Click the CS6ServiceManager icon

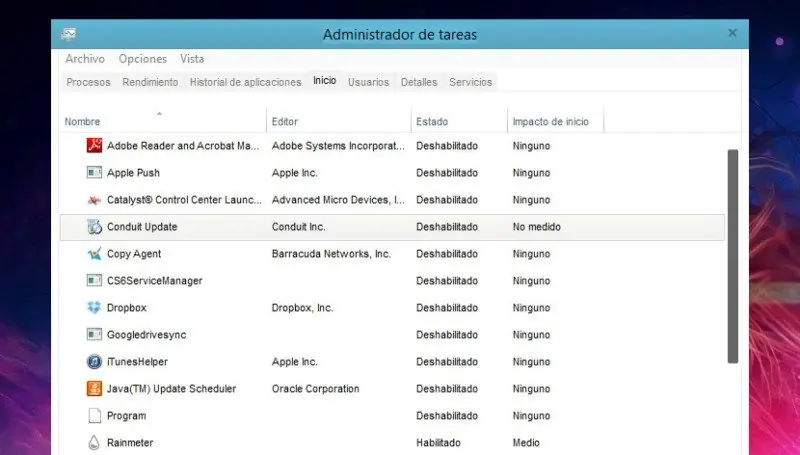[94, 281]
